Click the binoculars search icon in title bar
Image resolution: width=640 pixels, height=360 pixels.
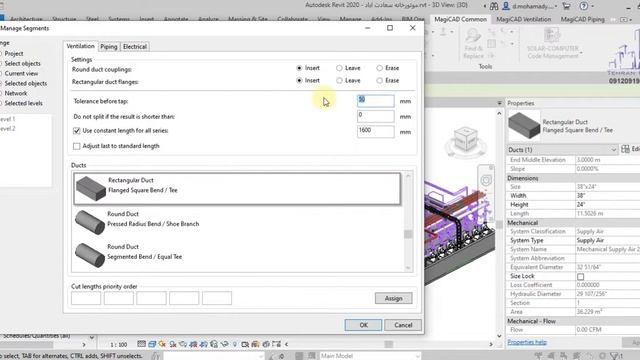[x=494, y=6]
